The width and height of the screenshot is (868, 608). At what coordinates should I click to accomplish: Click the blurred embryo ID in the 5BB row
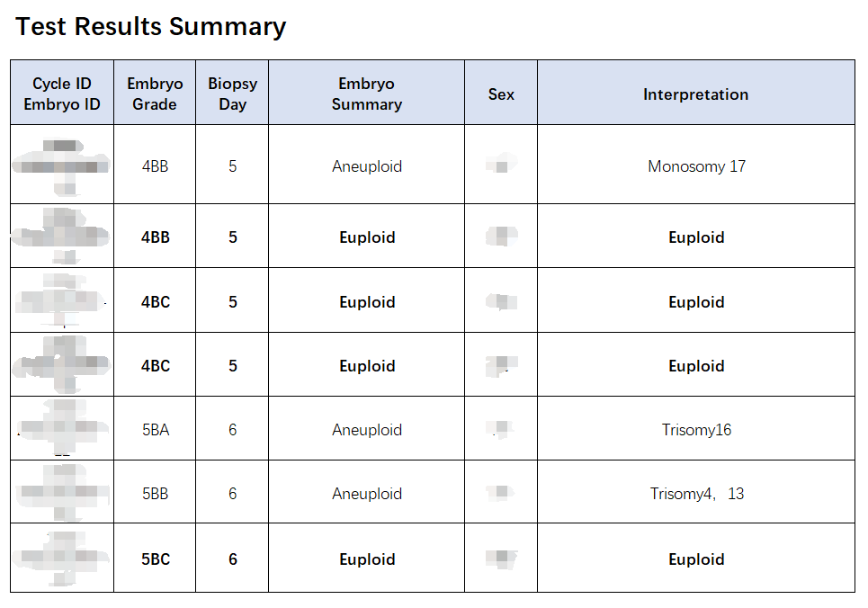point(63,492)
